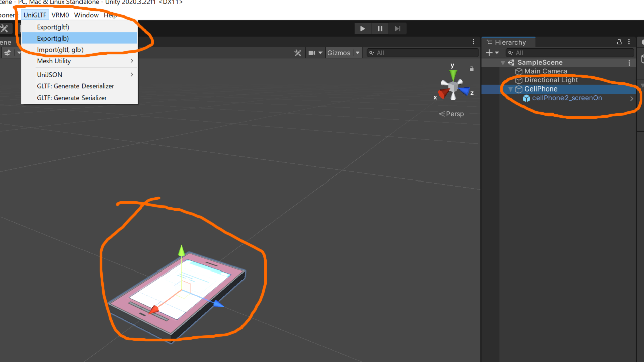Open the scene camera settings icon

(312, 53)
